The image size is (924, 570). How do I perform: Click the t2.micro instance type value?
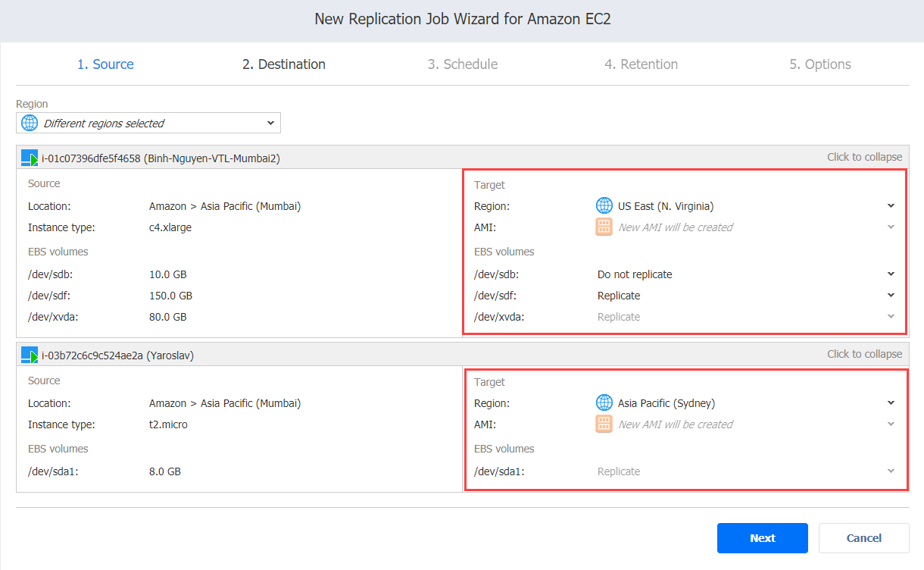[x=168, y=424]
